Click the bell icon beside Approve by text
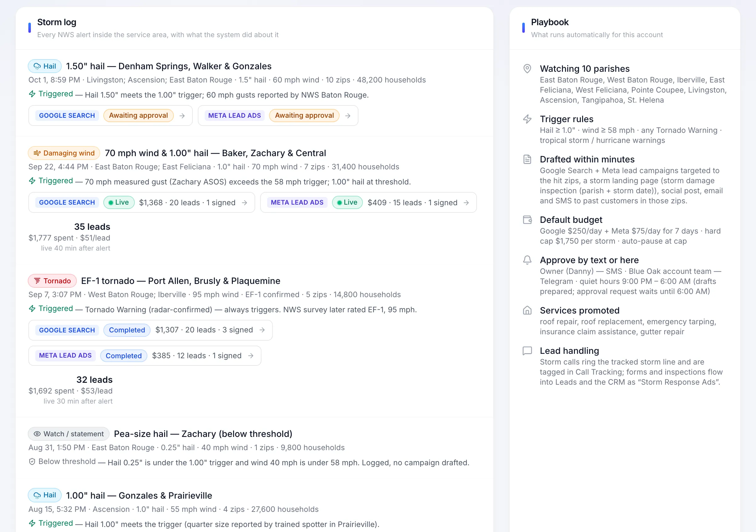756x532 pixels. tap(527, 260)
